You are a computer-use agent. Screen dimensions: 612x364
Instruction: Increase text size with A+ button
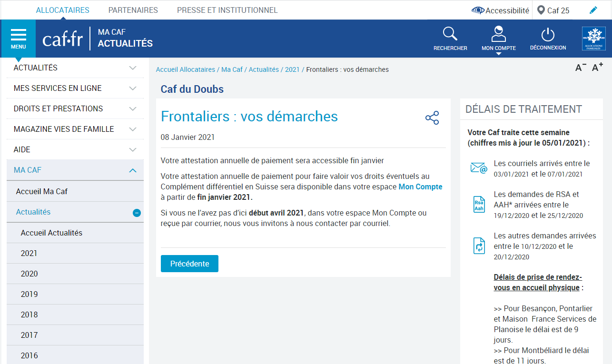coord(597,68)
